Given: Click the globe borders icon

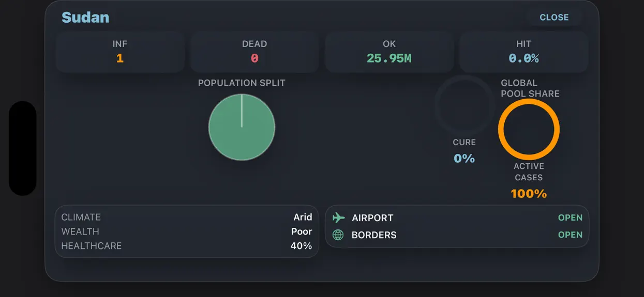Looking at the screenshot, I should coord(338,235).
